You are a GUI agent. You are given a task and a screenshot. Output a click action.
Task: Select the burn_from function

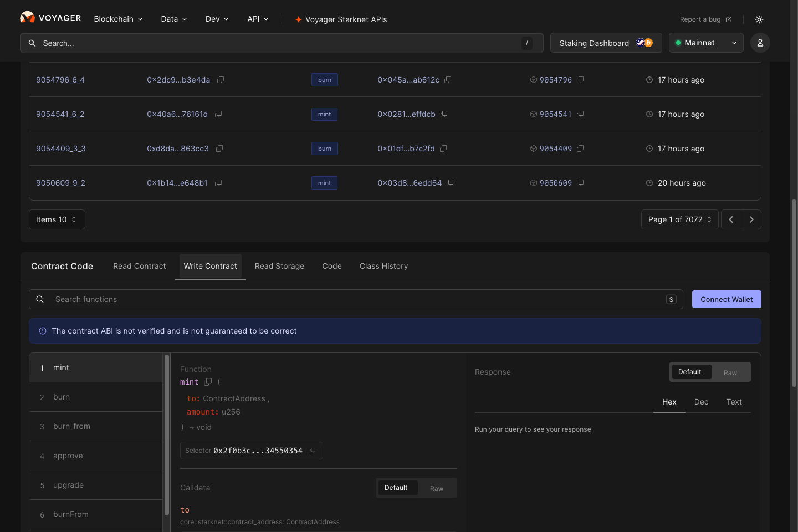(x=96, y=426)
